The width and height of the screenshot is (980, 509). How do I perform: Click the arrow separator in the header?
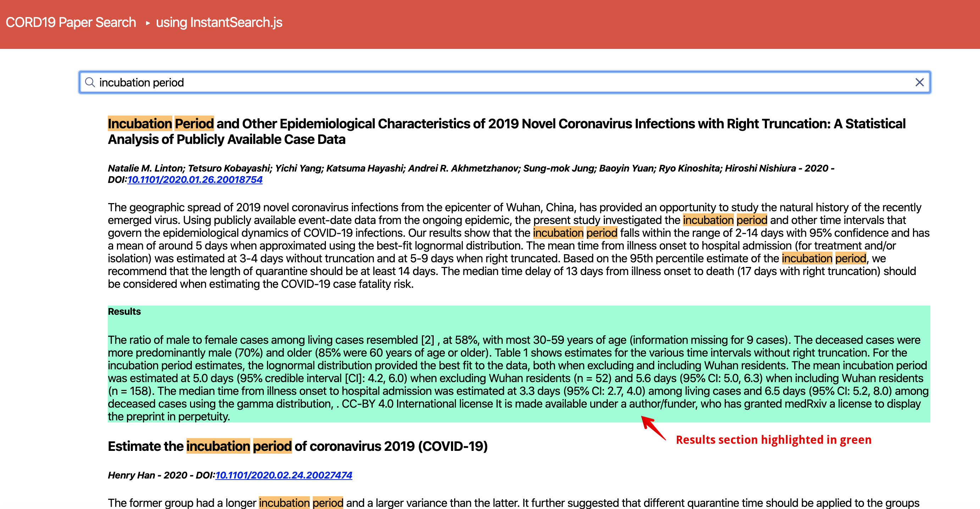[147, 23]
